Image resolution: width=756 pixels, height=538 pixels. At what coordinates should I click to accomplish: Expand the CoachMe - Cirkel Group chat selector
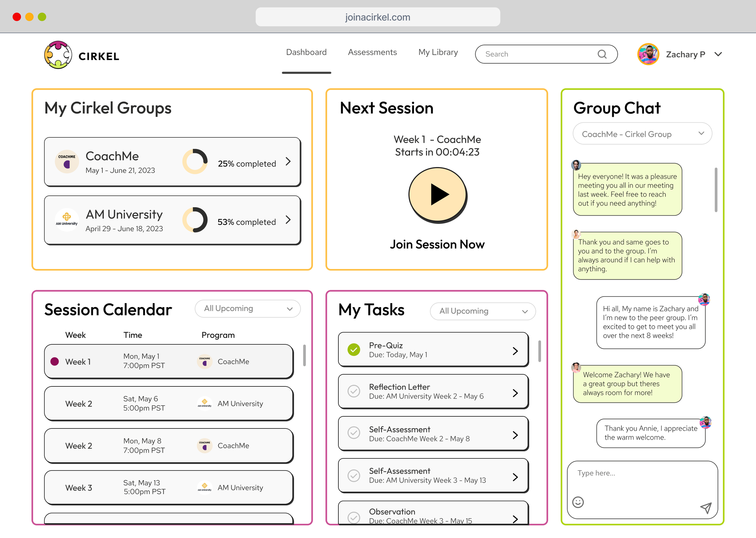point(642,134)
